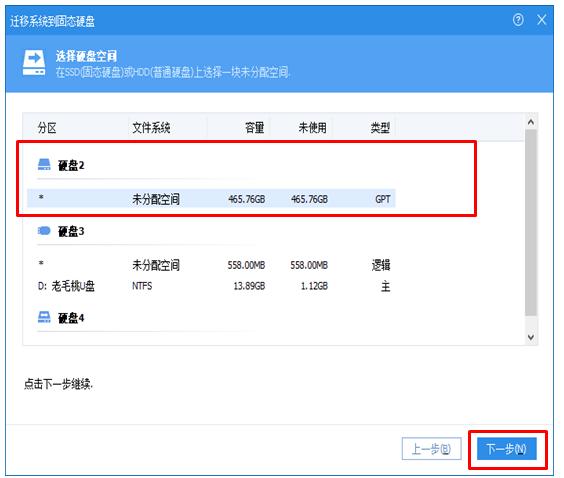Click the 13.89GB capacity value
Image resolution: width=564 pixels, height=478 pixels.
[x=249, y=286]
